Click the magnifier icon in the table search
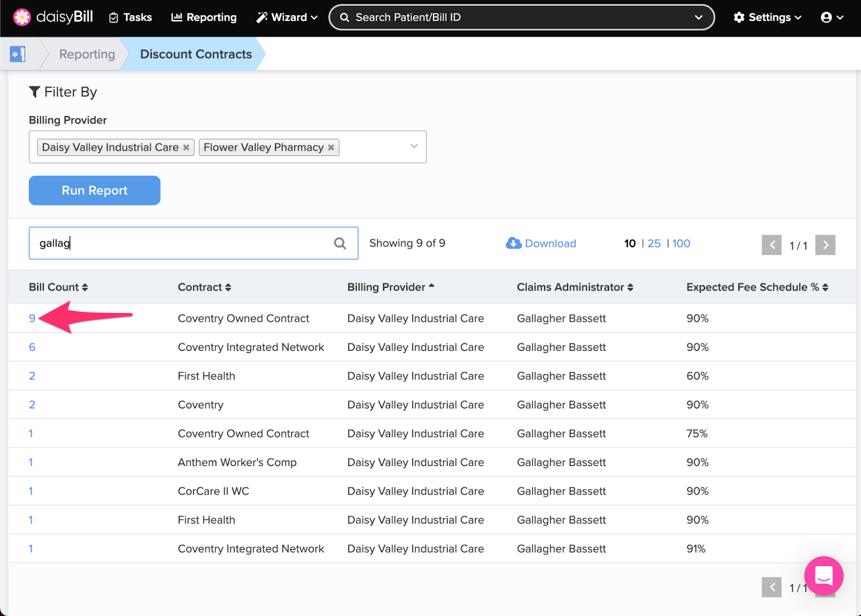 (340, 243)
